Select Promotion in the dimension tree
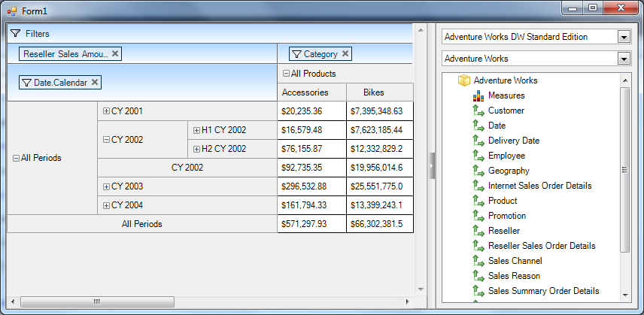The width and height of the screenshot is (644, 315). pyautogui.click(x=506, y=216)
